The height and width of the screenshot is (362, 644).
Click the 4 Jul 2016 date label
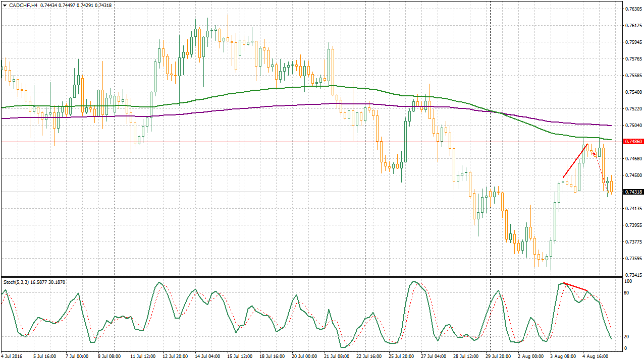[x=13, y=356]
